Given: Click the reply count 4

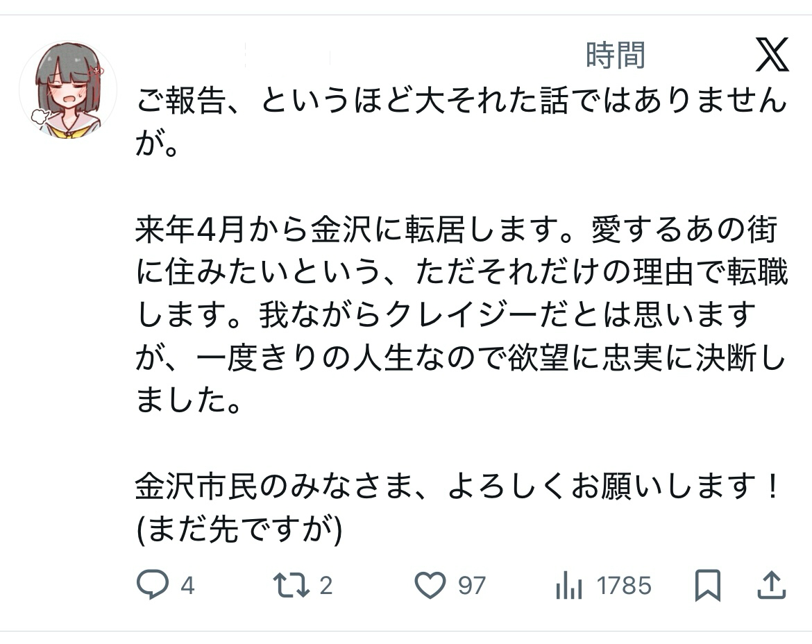Looking at the screenshot, I should tap(187, 586).
